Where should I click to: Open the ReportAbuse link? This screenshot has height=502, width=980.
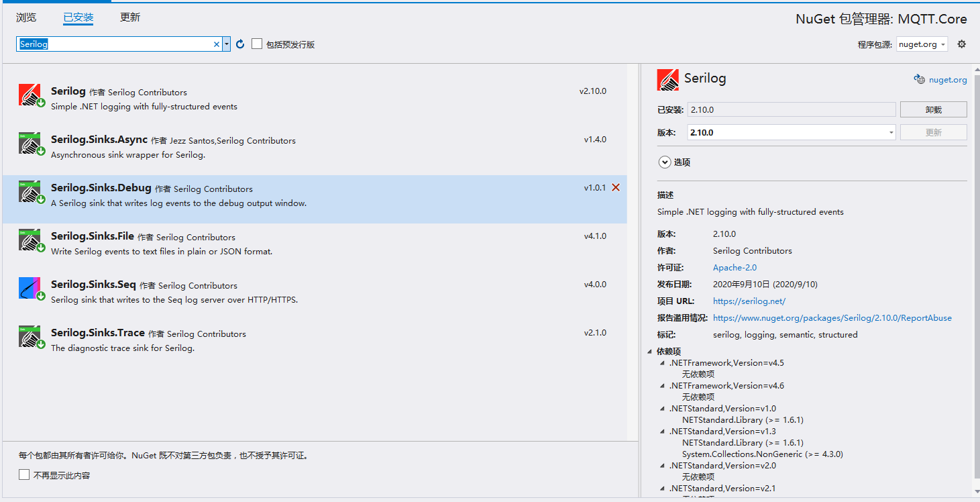coord(832,317)
